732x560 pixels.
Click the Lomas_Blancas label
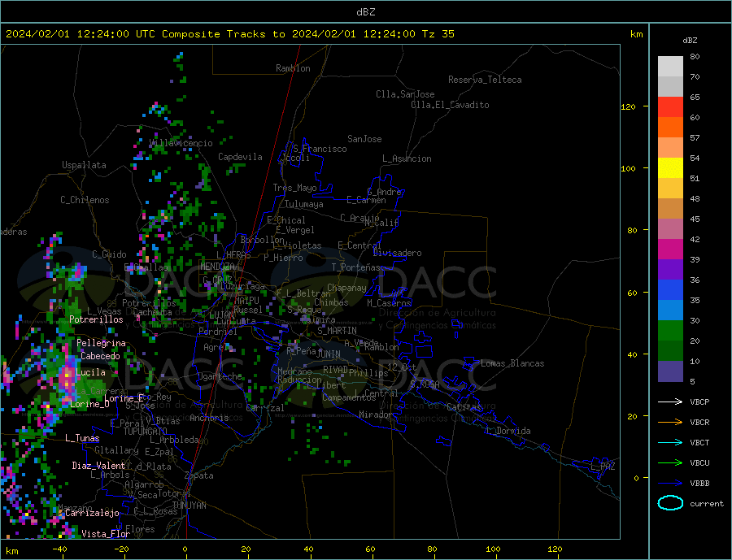coord(512,363)
